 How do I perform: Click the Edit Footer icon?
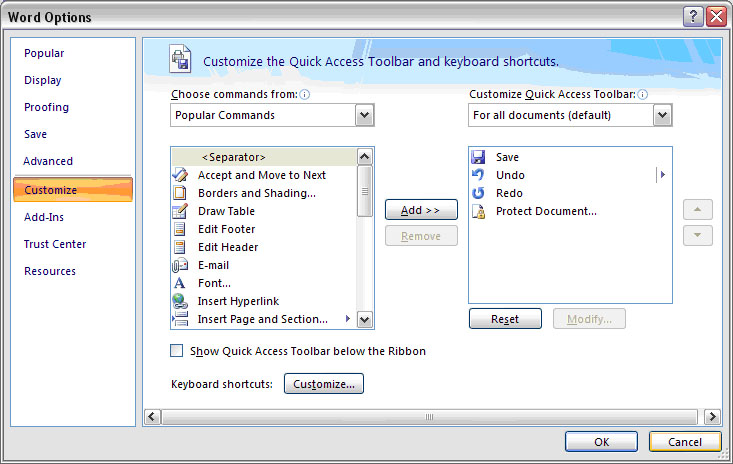point(180,229)
